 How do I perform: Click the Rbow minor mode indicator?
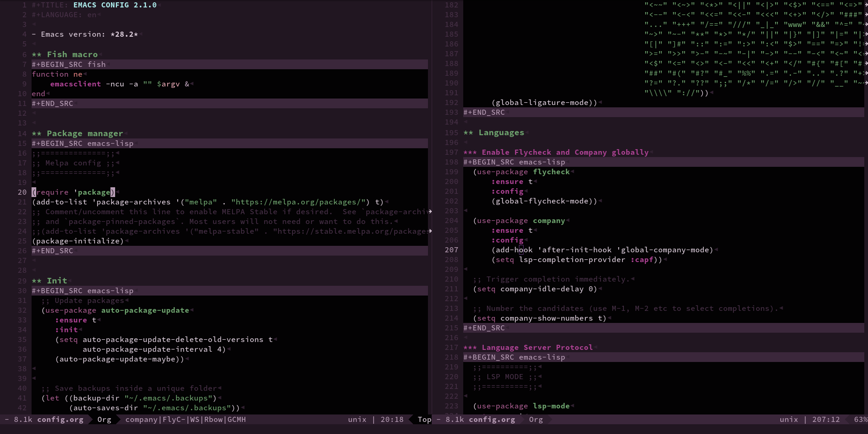[x=214, y=419]
